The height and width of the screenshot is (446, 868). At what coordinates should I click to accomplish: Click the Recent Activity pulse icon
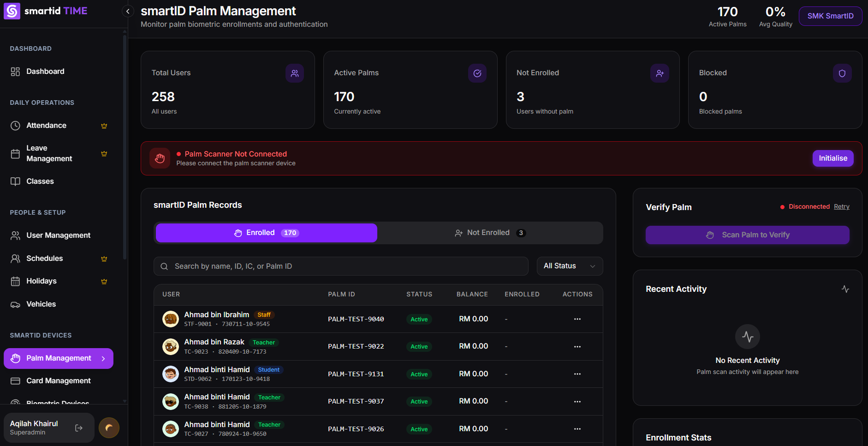click(845, 289)
